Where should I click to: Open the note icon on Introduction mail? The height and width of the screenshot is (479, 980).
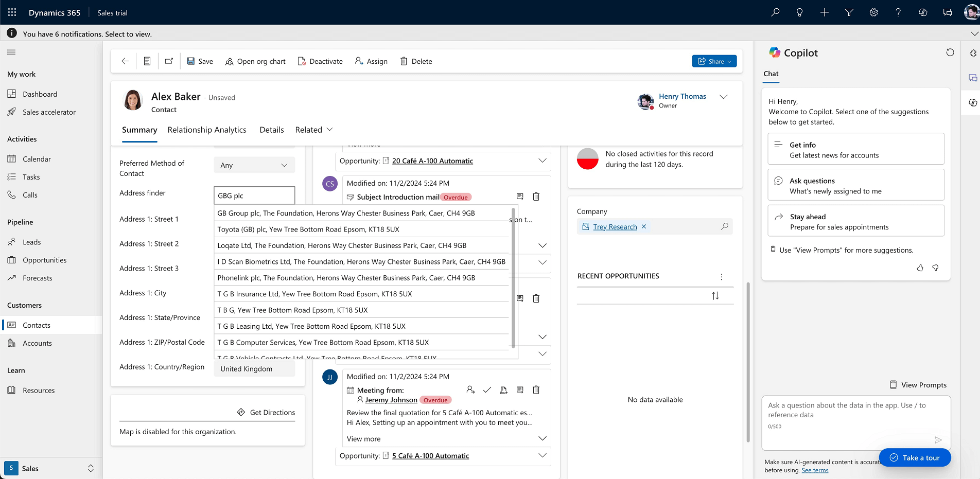click(520, 197)
